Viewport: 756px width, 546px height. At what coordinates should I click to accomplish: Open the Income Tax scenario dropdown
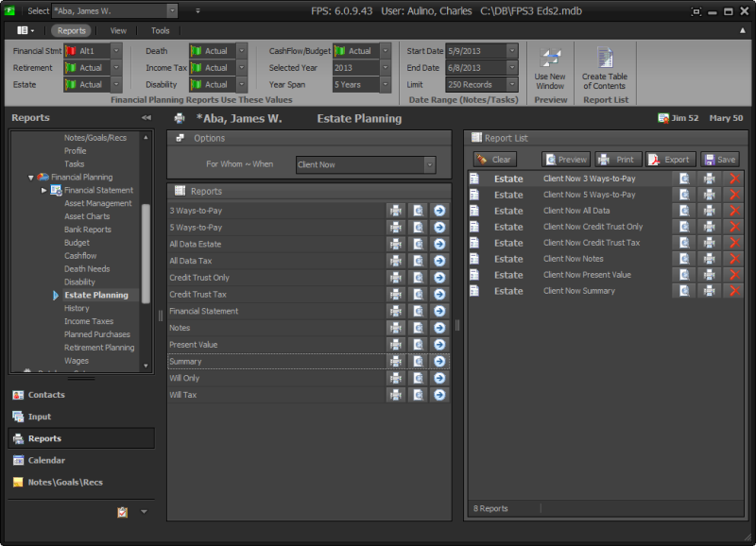[x=242, y=67]
